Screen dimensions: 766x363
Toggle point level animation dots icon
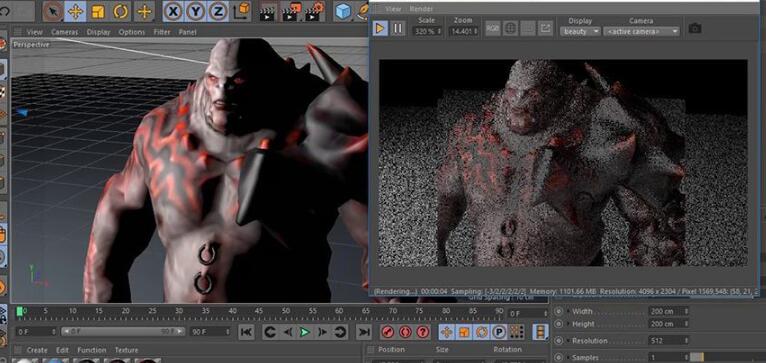(x=516, y=333)
